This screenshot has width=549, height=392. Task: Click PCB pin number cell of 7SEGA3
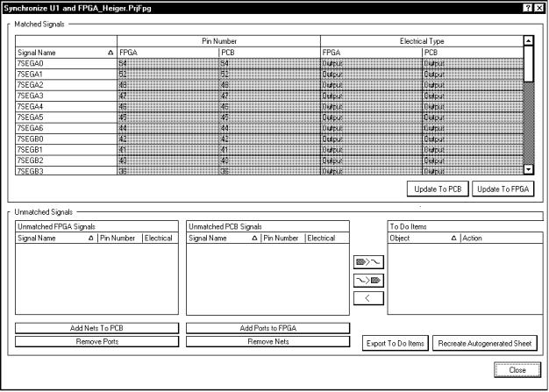[269, 96]
